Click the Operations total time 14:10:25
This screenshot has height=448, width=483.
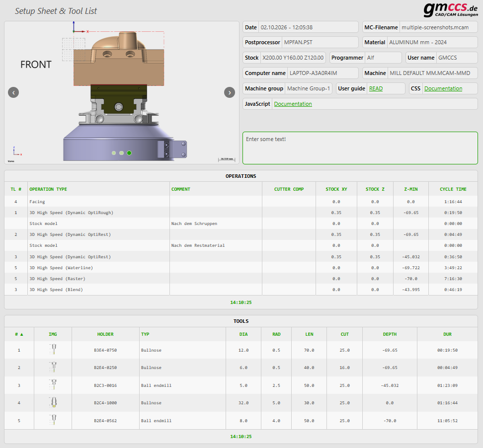tap(241, 302)
